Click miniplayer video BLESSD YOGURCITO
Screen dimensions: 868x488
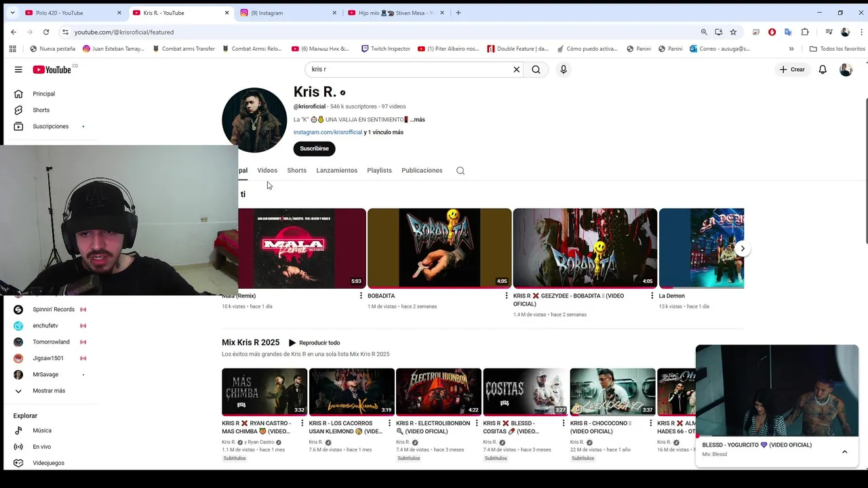click(x=777, y=391)
